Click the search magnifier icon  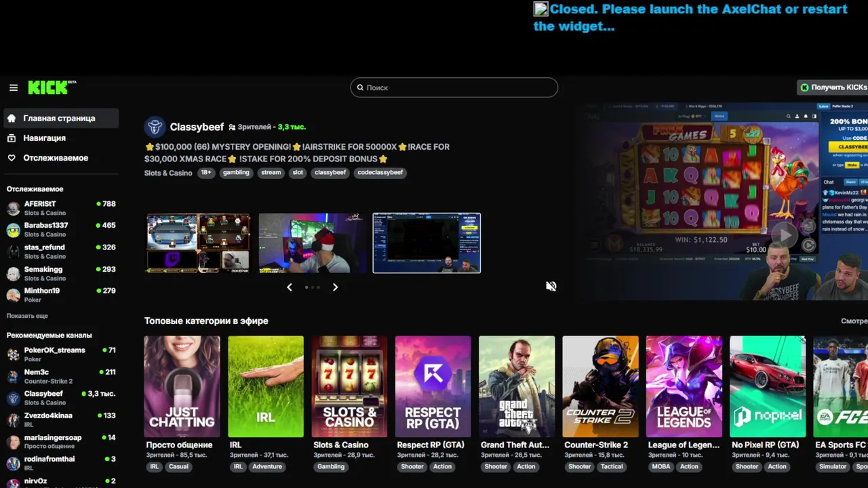(360, 87)
